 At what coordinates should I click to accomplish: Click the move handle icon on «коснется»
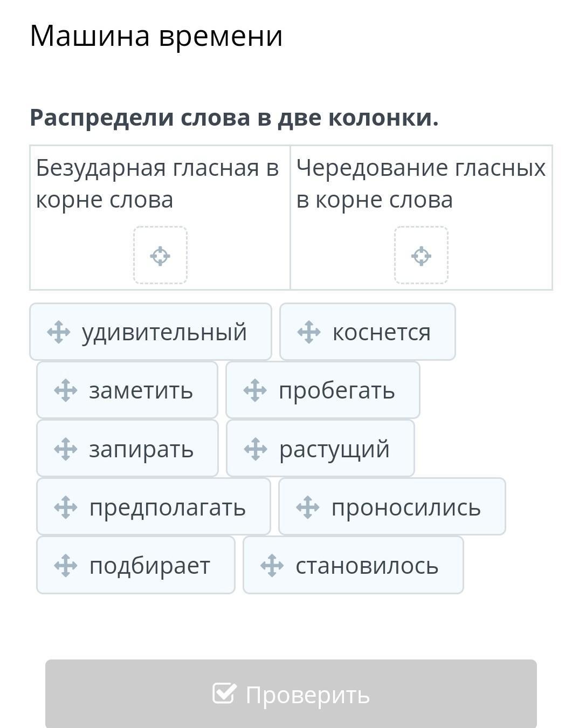(309, 332)
